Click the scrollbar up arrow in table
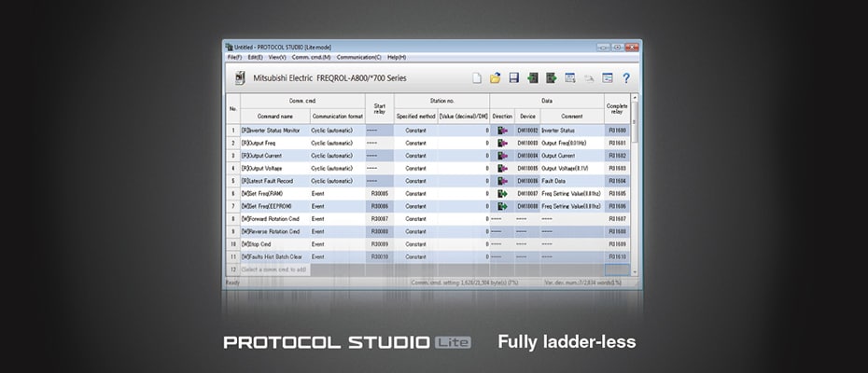 point(636,97)
